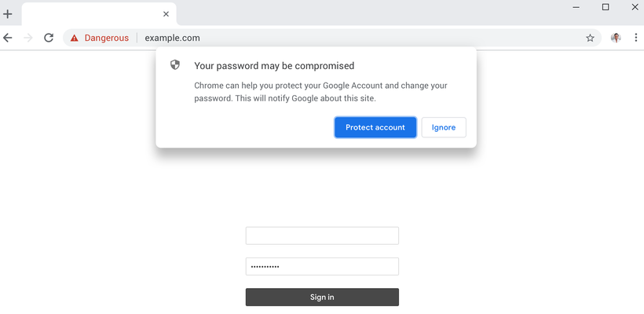Click the Protect account button
This screenshot has width=644, height=314.
(x=375, y=127)
